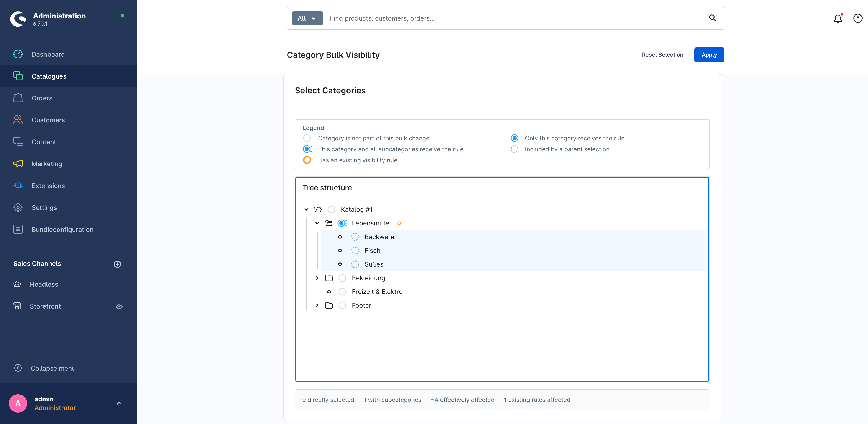868x424 pixels.
Task: Open the All search filter dropdown
Action: pos(307,18)
